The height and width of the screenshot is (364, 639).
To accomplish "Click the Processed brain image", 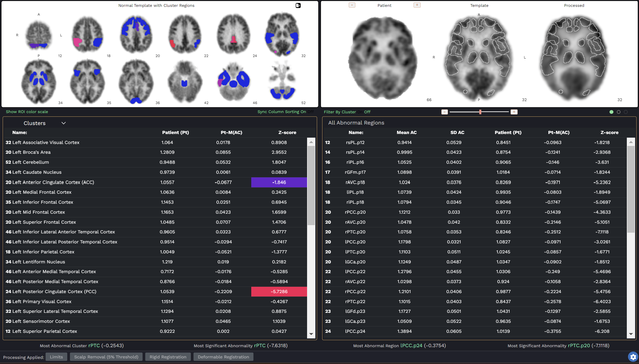I will coord(574,58).
